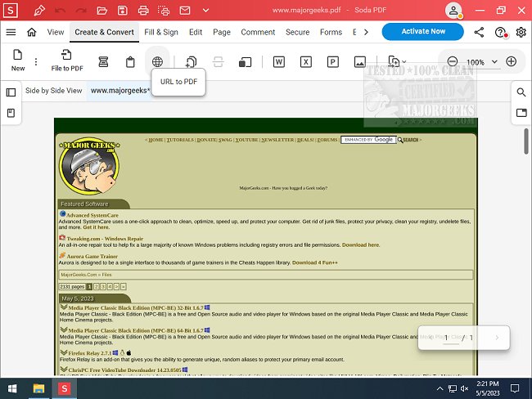Click the batch print icon
The height and width of the screenshot is (399, 532).
164,11
